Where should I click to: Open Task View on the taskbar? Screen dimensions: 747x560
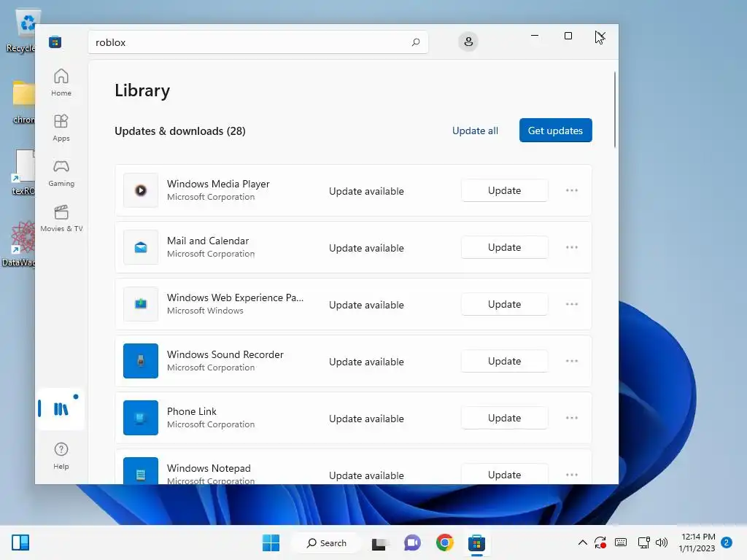click(379, 543)
